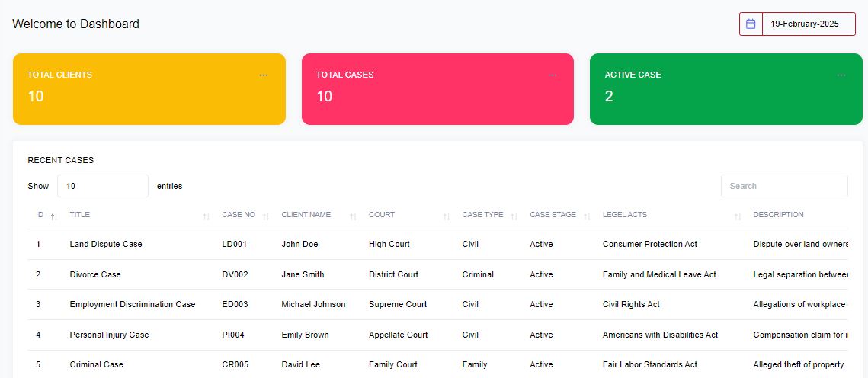Click the green Active Case card
868x378 pixels.
click(725, 99)
